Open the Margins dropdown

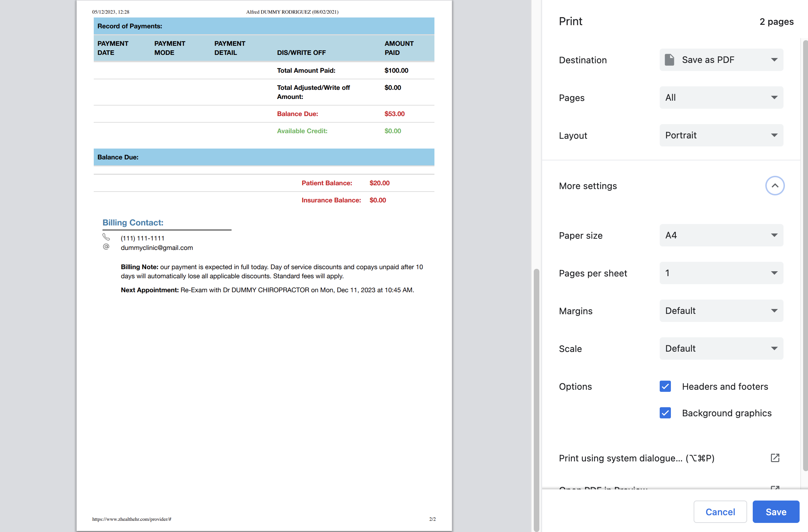[x=721, y=311]
